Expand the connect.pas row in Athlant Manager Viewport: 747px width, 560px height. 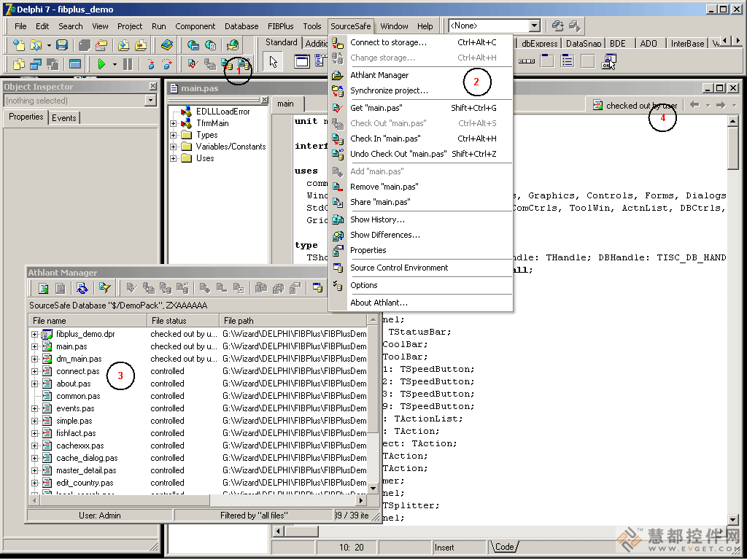[35, 371]
